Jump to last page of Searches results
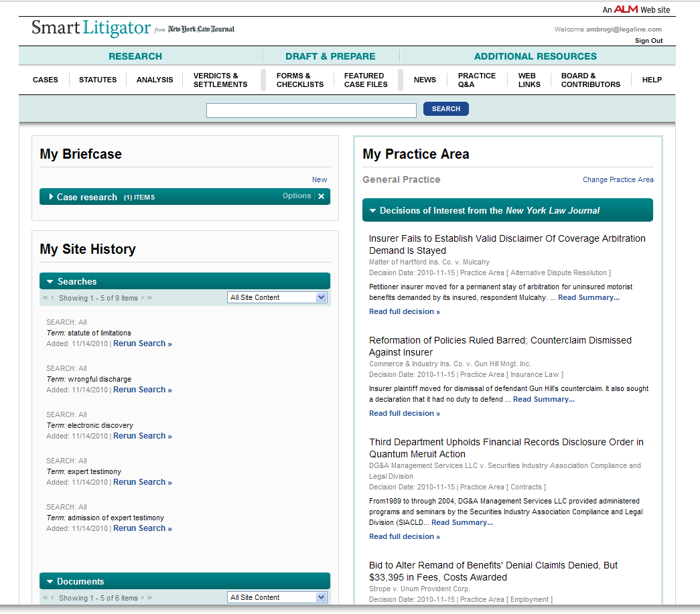This screenshot has width=700, height=614. (x=149, y=298)
